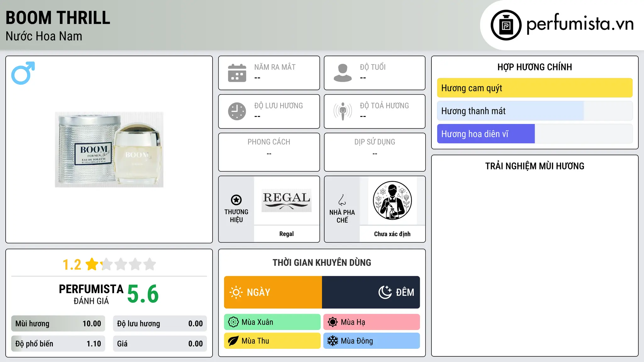Click the Hương hoa diên vĩ accord bar
Image resolution: width=644 pixels, height=362 pixels.
[x=535, y=134]
